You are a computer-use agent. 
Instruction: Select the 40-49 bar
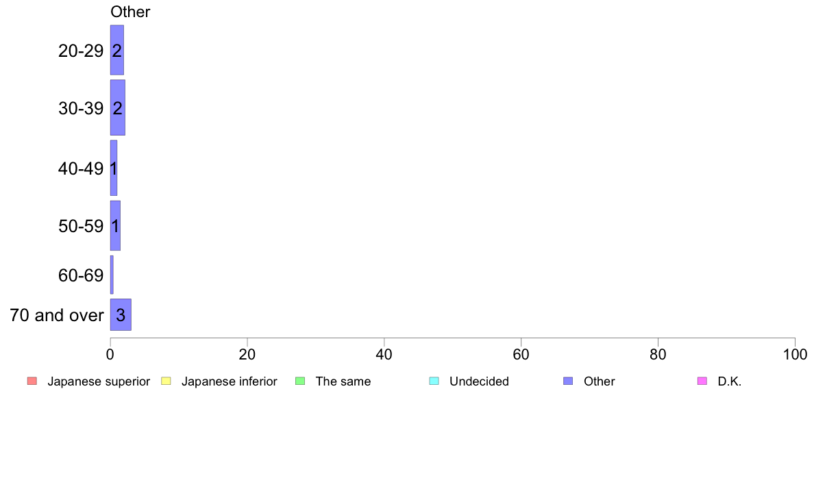point(114,168)
